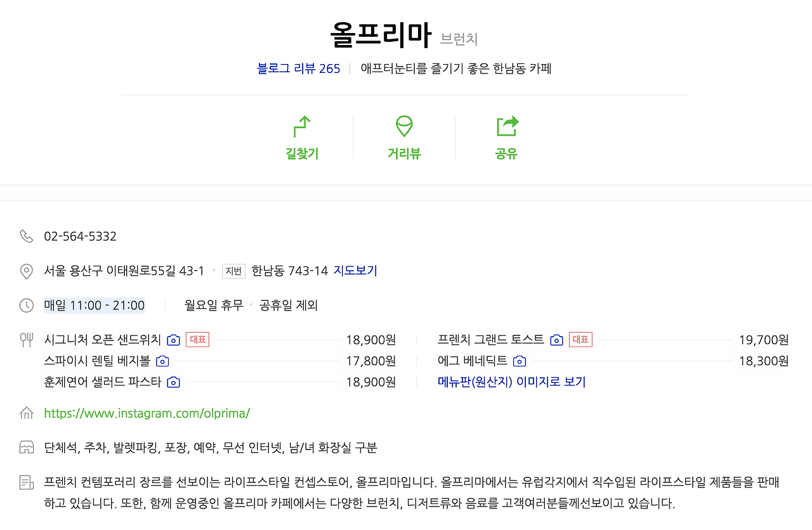
Task: Click the fork and knife menu icon
Action: [26, 339]
